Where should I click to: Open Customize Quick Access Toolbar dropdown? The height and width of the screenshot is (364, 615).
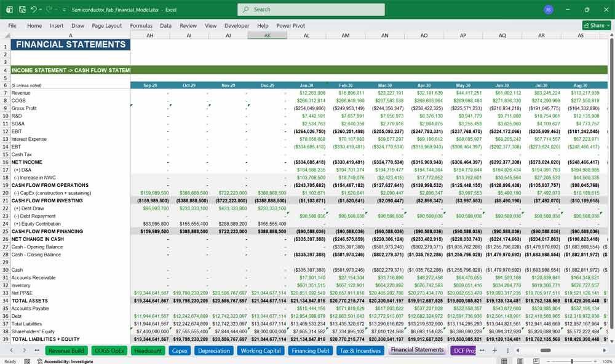point(64,10)
